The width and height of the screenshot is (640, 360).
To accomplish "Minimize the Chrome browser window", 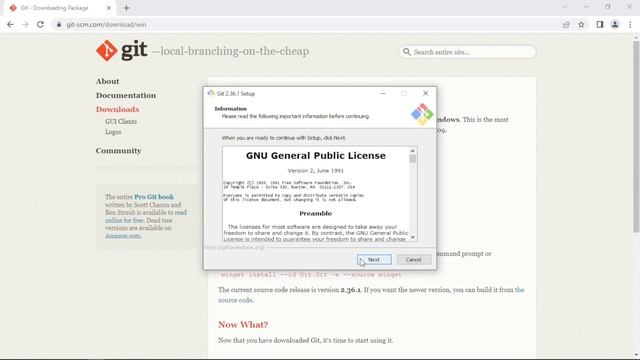I will 586,7.
